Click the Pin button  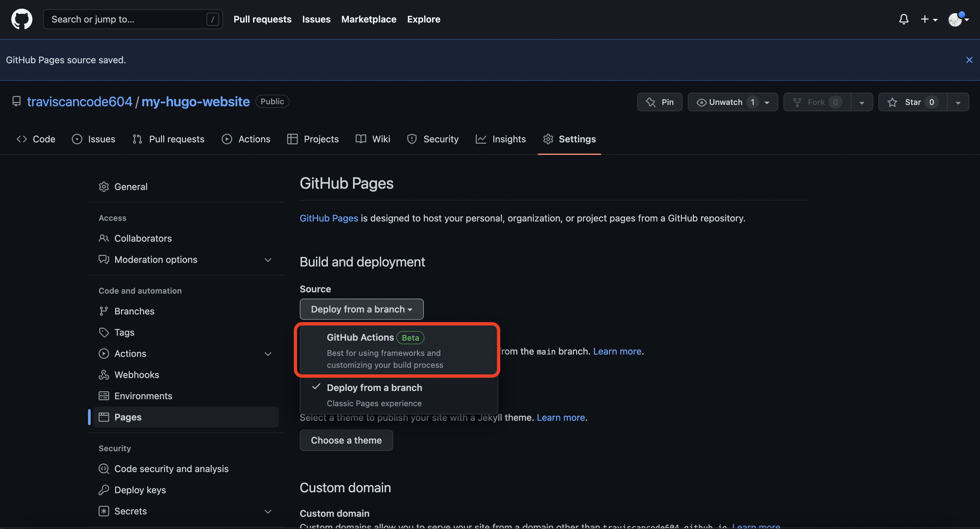tap(660, 102)
